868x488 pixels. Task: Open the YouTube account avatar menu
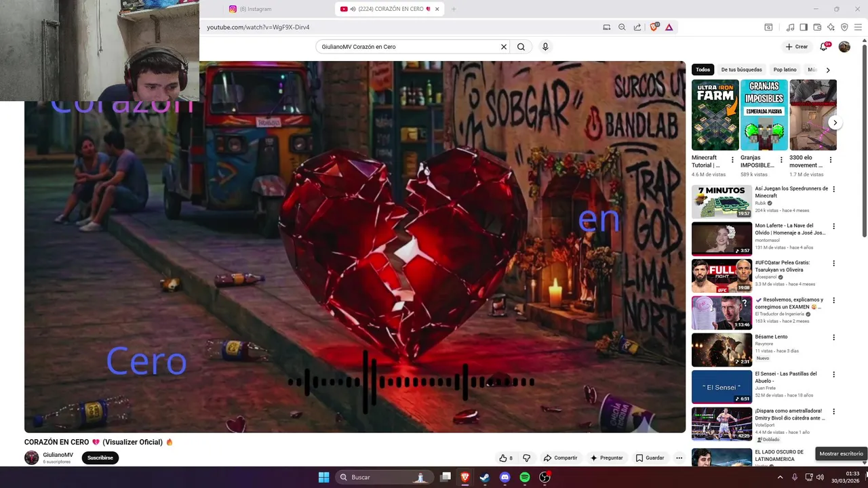(x=844, y=47)
